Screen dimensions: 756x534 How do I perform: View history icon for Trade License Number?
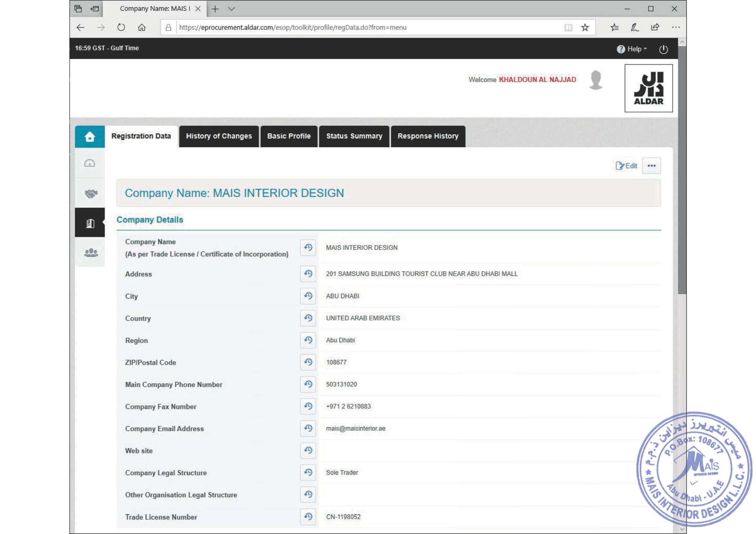click(308, 517)
